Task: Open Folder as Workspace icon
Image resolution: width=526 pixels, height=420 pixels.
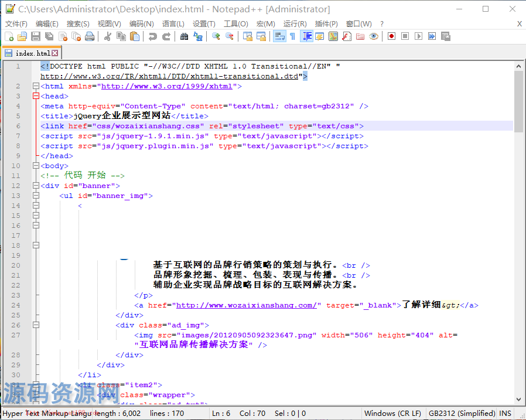Action: pyautogui.click(x=360, y=36)
